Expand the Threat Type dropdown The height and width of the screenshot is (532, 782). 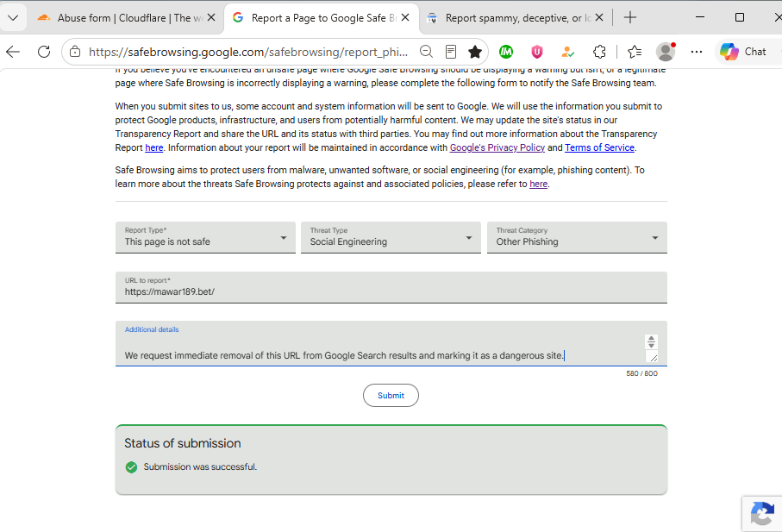pyautogui.click(x=391, y=237)
